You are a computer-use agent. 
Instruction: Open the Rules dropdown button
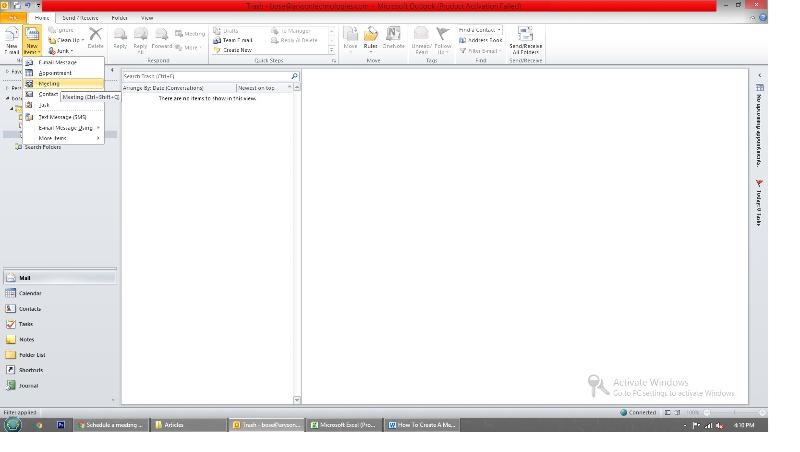coord(370,40)
